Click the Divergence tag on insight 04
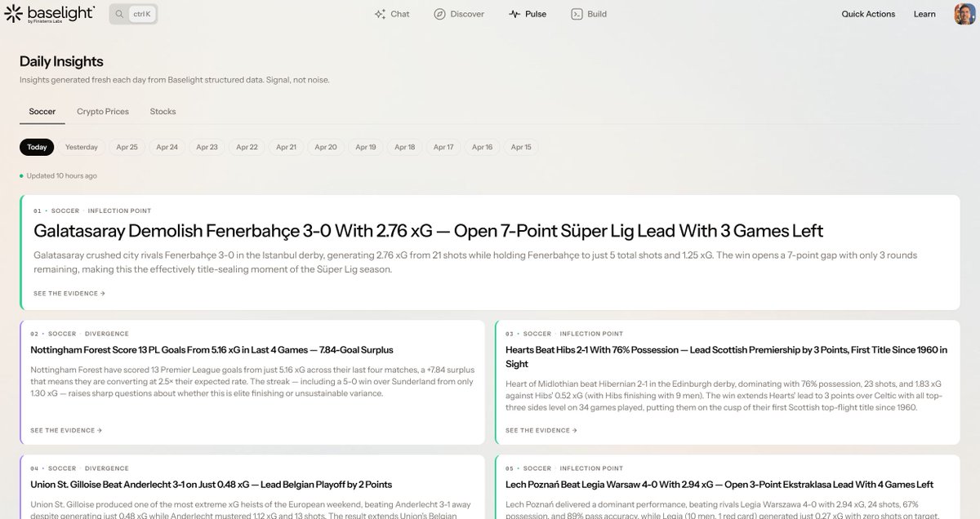Image resolution: width=980 pixels, height=519 pixels. 106,468
